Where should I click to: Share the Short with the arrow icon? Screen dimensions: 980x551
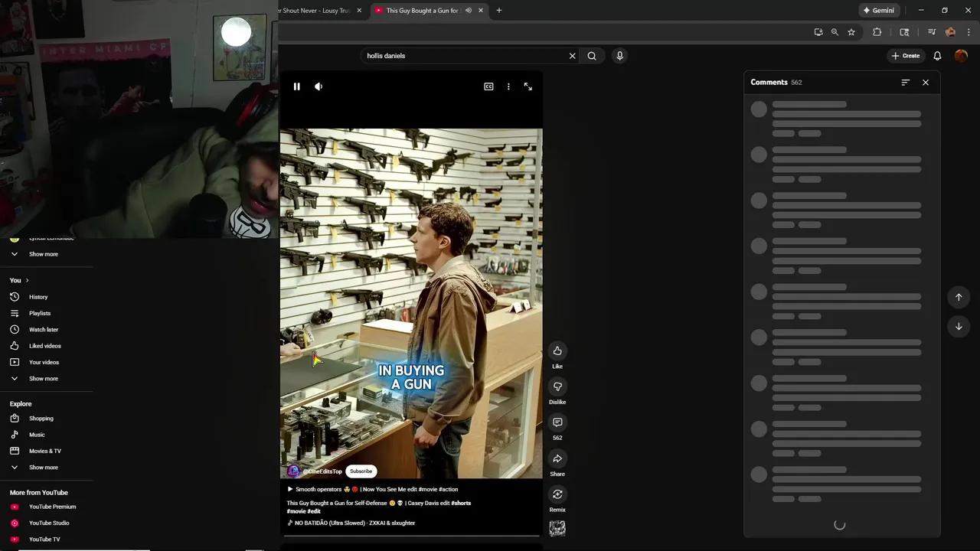557,458
